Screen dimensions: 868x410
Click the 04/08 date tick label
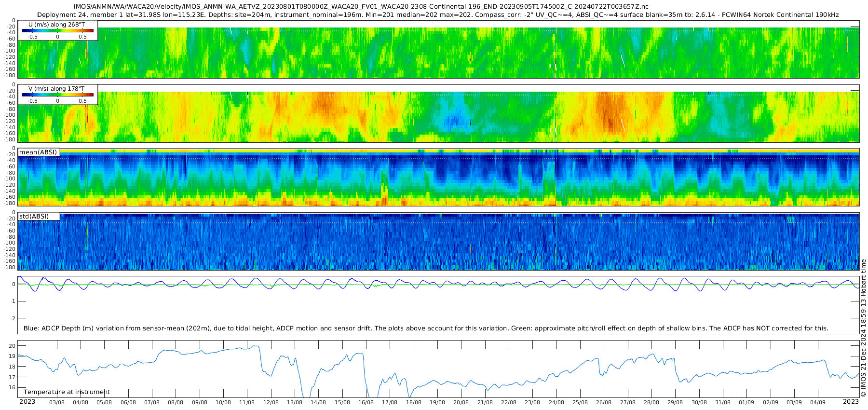coord(81,403)
